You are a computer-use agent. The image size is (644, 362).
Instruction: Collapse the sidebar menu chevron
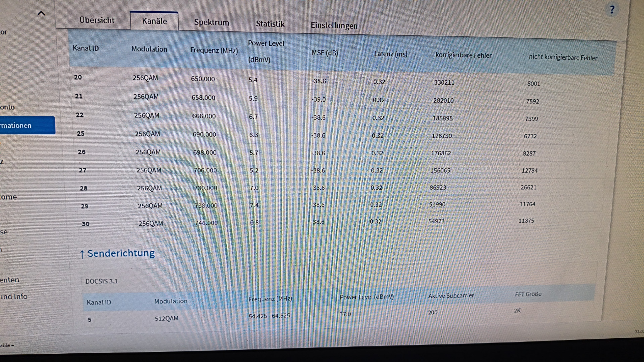[x=41, y=13]
